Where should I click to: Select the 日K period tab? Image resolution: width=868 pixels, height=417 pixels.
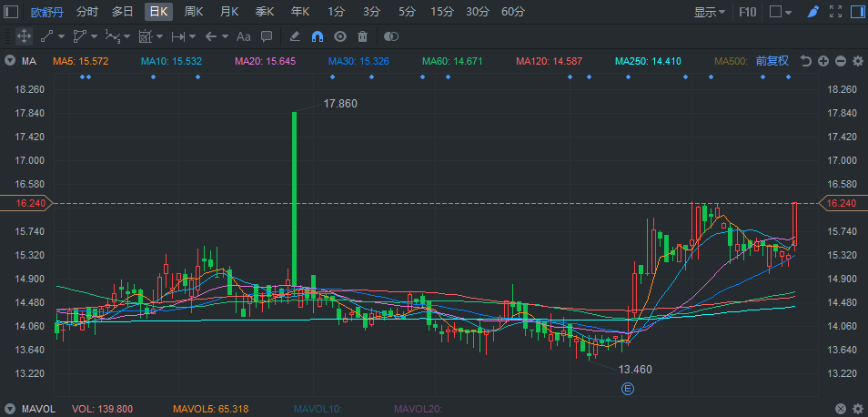[x=159, y=12]
